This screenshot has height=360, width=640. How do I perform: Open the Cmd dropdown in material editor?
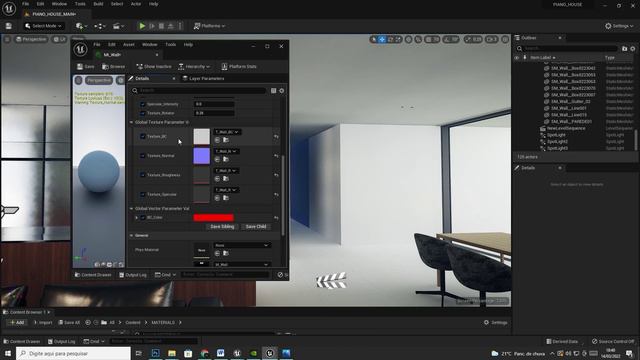(x=165, y=275)
